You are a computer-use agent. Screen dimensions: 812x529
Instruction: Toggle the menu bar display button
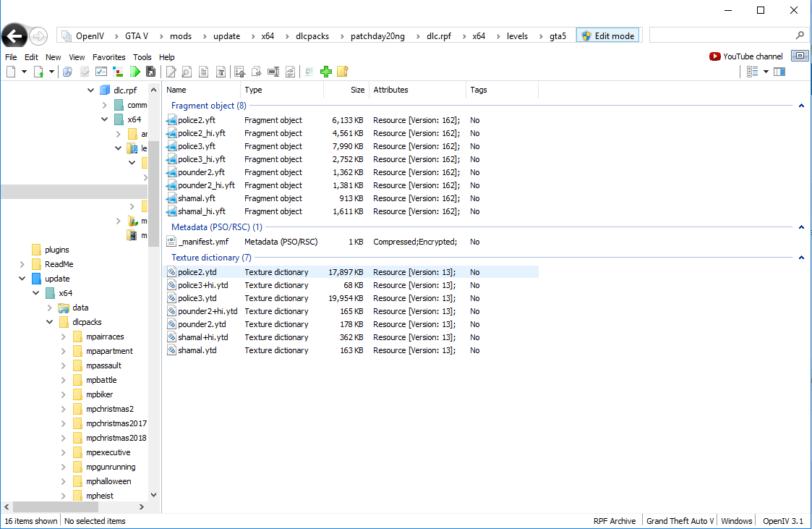pyautogui.click(x=799, y=56)
